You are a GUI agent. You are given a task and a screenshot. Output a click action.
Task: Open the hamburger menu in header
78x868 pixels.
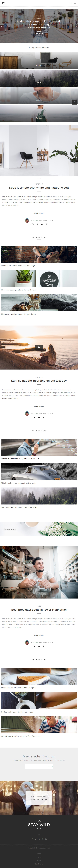(75, 3)
